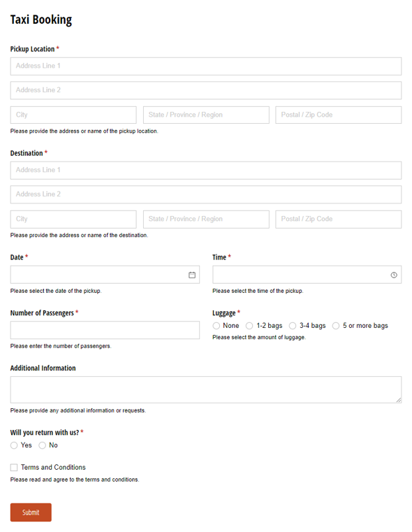
Task: Focus the Number of Passengers field
Action: pos(105,330)
